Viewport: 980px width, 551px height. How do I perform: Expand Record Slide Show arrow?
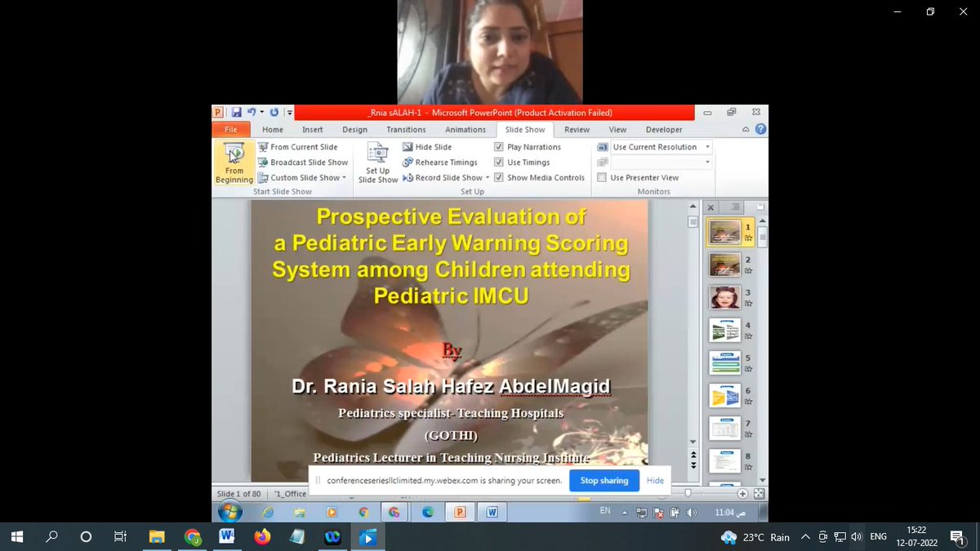coord(488,177)
